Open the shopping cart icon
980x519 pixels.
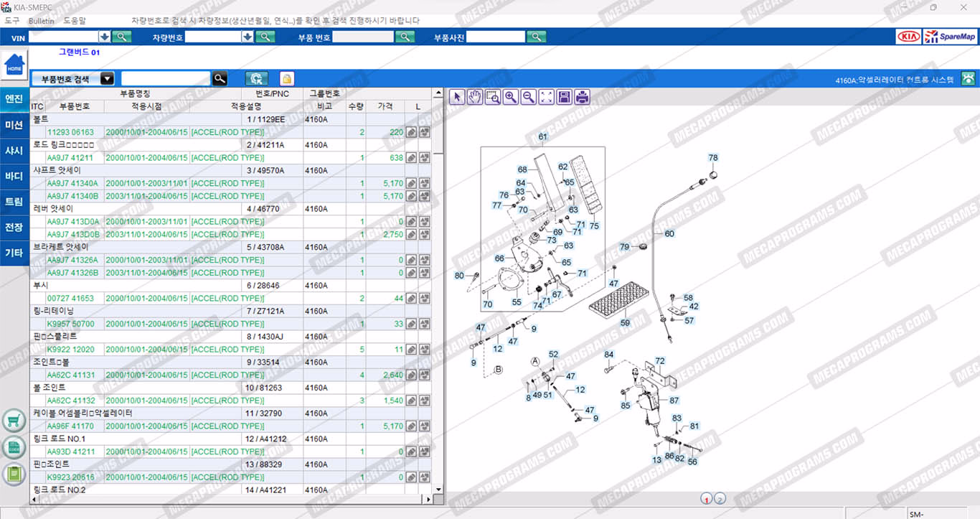point(14,421)
